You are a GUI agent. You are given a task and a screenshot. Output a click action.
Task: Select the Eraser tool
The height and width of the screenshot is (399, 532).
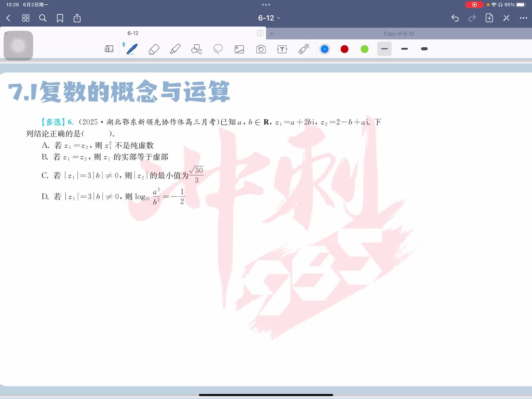point(154,49)
